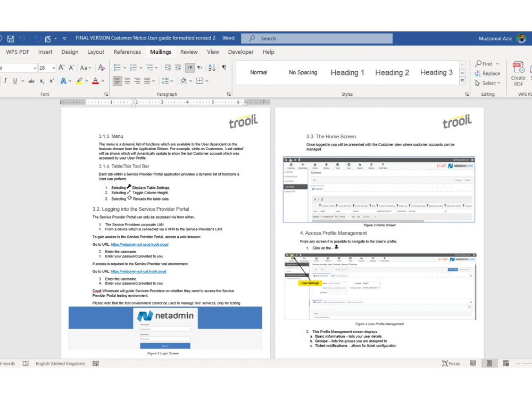Screen dimensions: 532x399
Task: Toggle right-to-left text direction
Action: coord(200,68)
